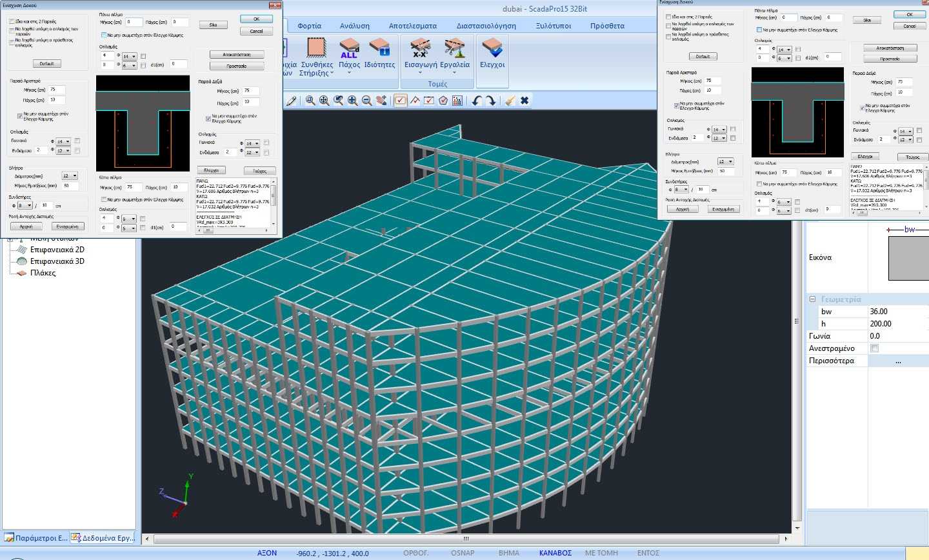Open Βλήτρο Διάμετρος dropdown in left-hand dialog

coord(70,175)
